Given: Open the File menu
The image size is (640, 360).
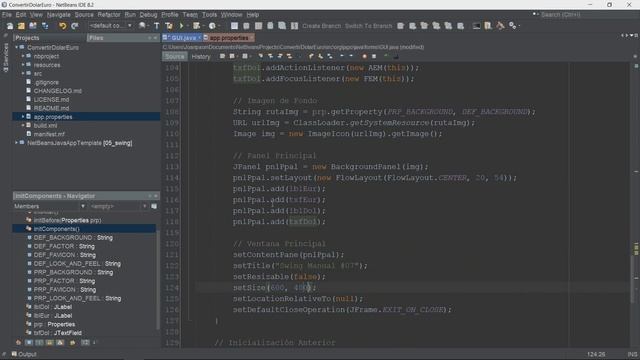Looking at the screenshot, I should pos(7,15).
